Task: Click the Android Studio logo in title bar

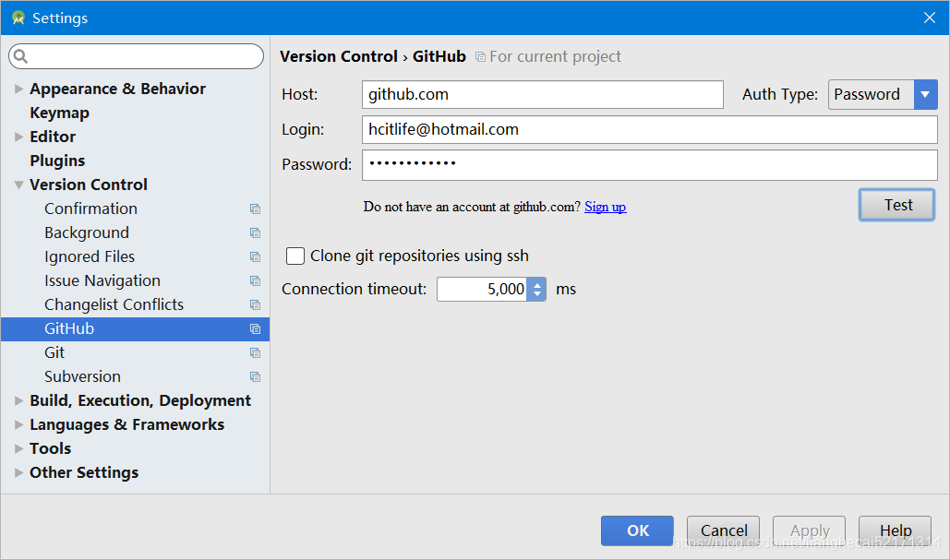Action: pos(18,18)
